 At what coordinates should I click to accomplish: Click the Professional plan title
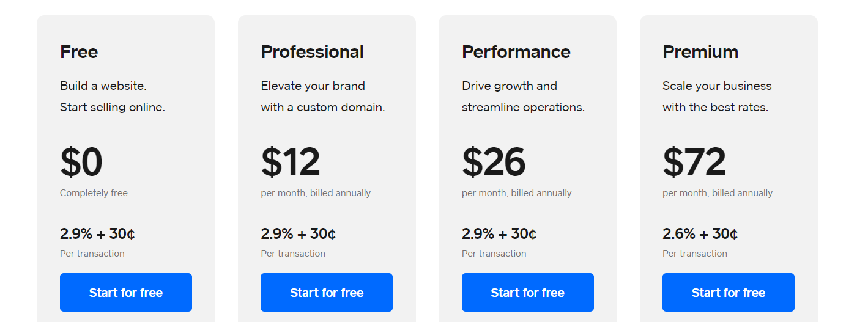coord(312,52)
